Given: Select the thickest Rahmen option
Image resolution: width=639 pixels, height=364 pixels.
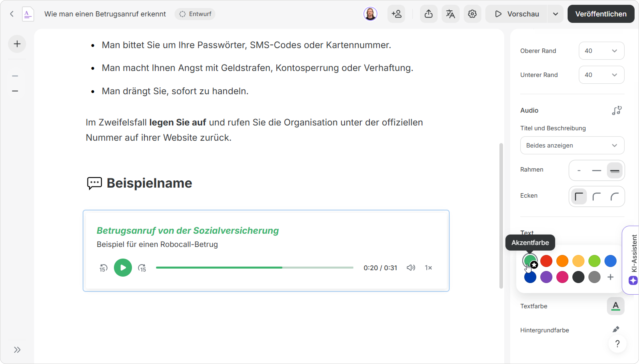Looking at the screenshot, I should (x=615, y=171).
